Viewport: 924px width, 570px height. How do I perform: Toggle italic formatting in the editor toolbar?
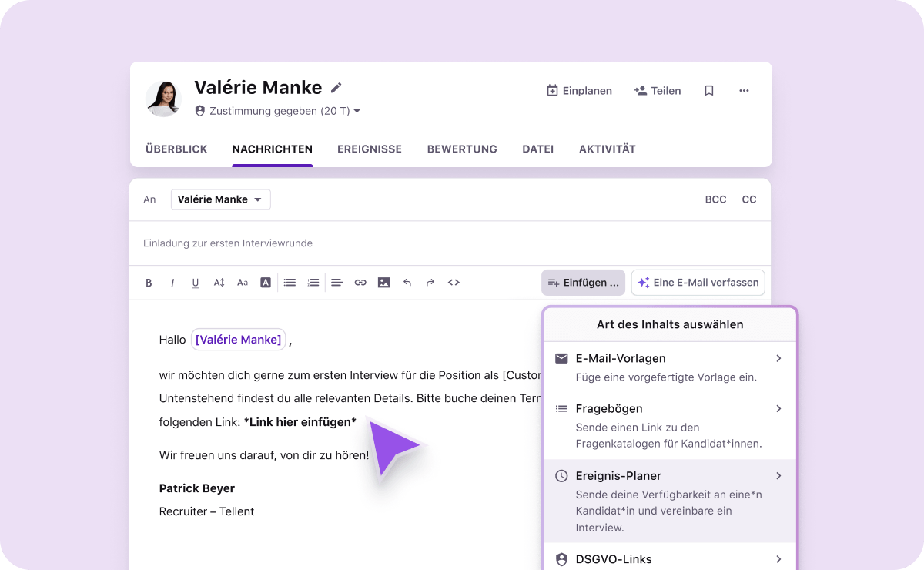[x=172, y=283]
